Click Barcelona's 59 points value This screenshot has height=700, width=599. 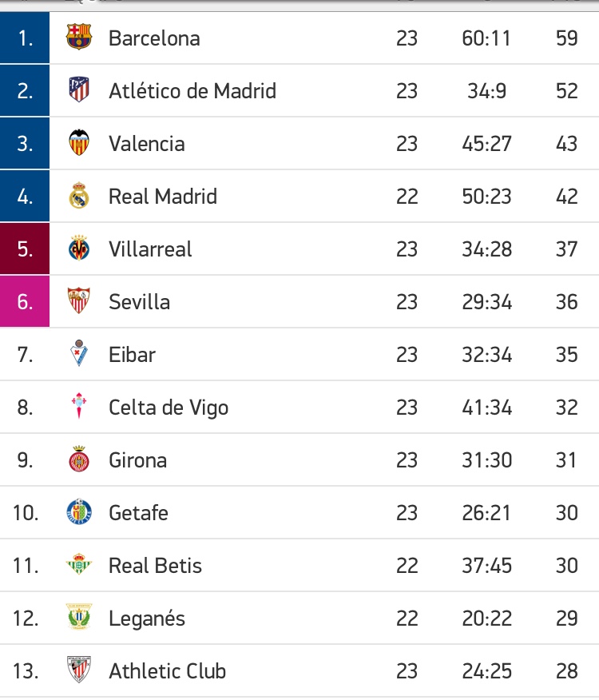566,38
